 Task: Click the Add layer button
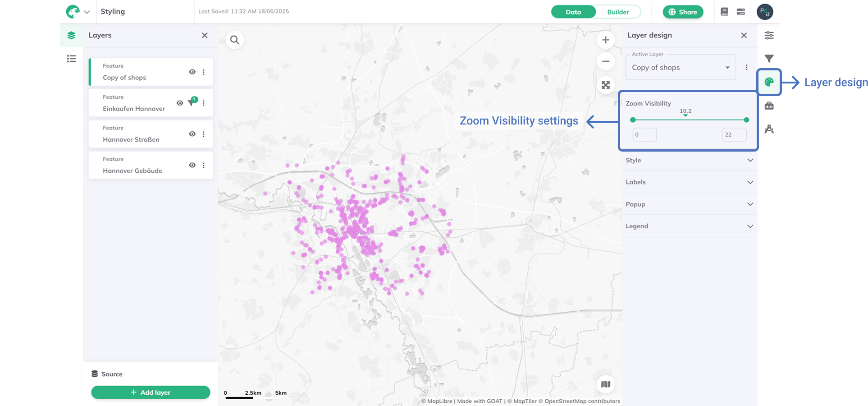tap(151, 392)
